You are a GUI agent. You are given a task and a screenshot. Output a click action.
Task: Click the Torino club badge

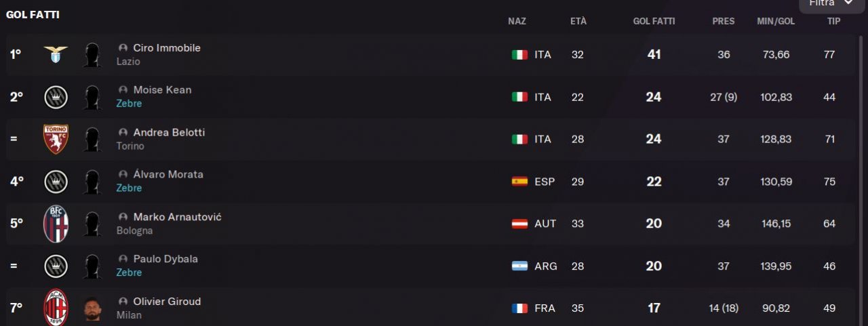tap(56, 139)
